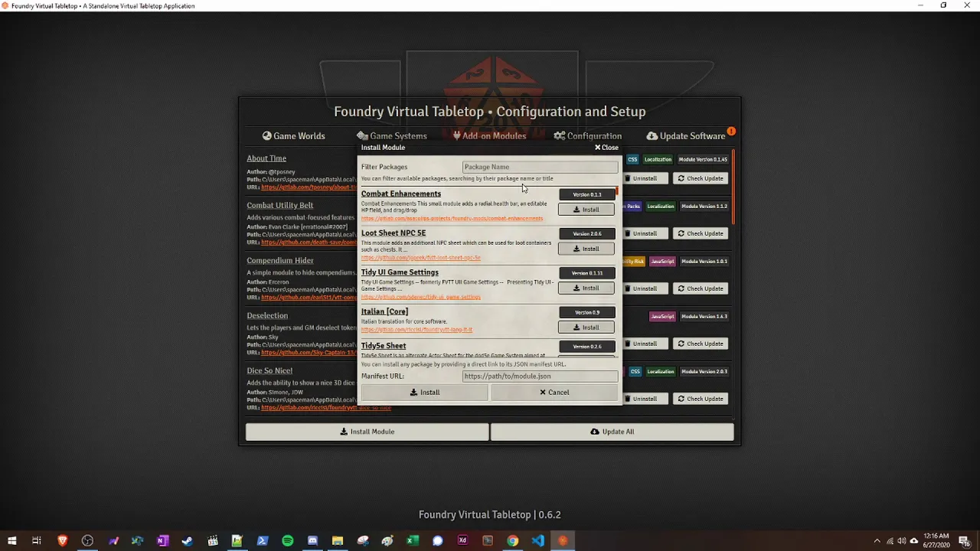
Task: Switch to the Add-on Modules tab
Action: click(x=489, y=135)
